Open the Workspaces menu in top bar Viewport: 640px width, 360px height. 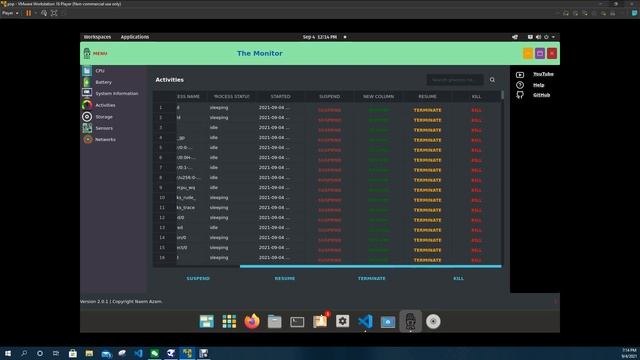[x=97, y=37]
